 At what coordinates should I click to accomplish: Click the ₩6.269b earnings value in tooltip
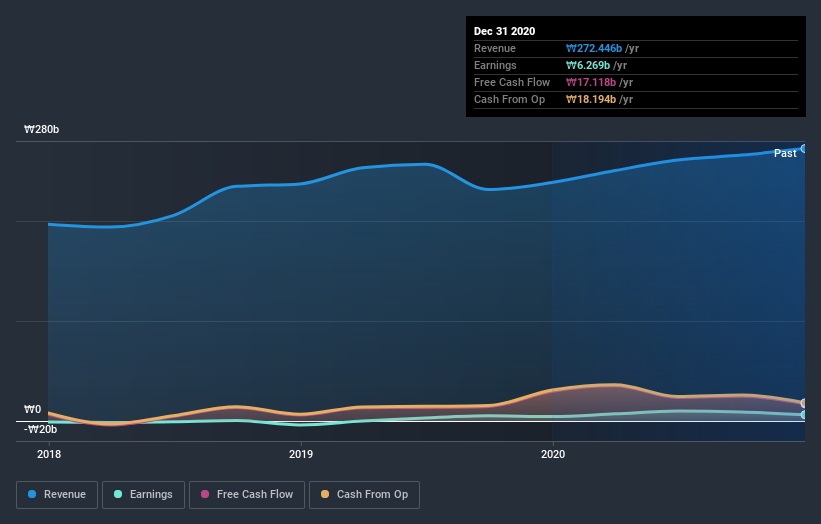click(587, 65)
